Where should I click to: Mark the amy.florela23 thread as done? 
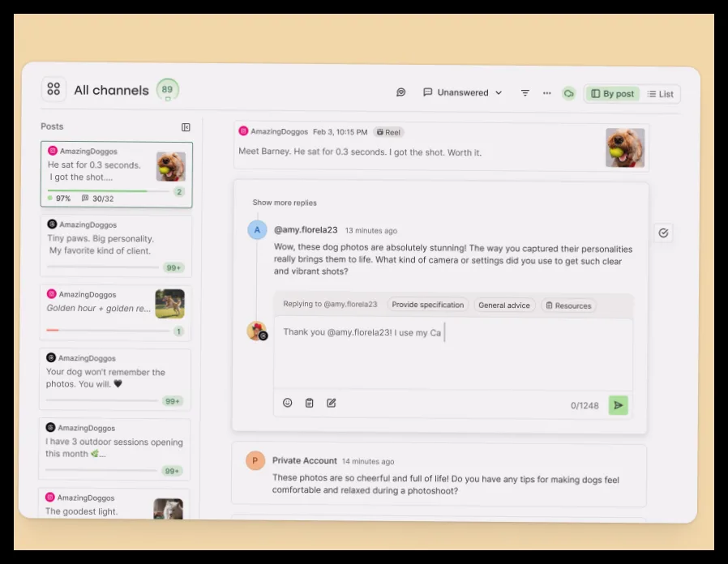tap(663, 233)
